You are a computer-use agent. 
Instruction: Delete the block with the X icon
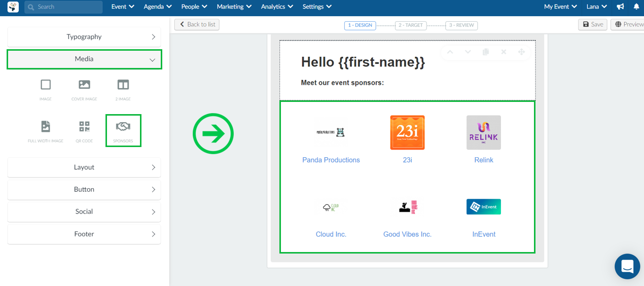tap(504, 52)
